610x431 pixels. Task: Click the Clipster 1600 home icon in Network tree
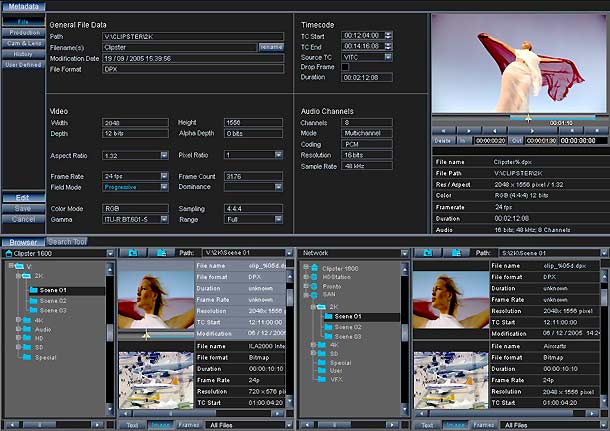pyautogui.click(x=315, y=268)
